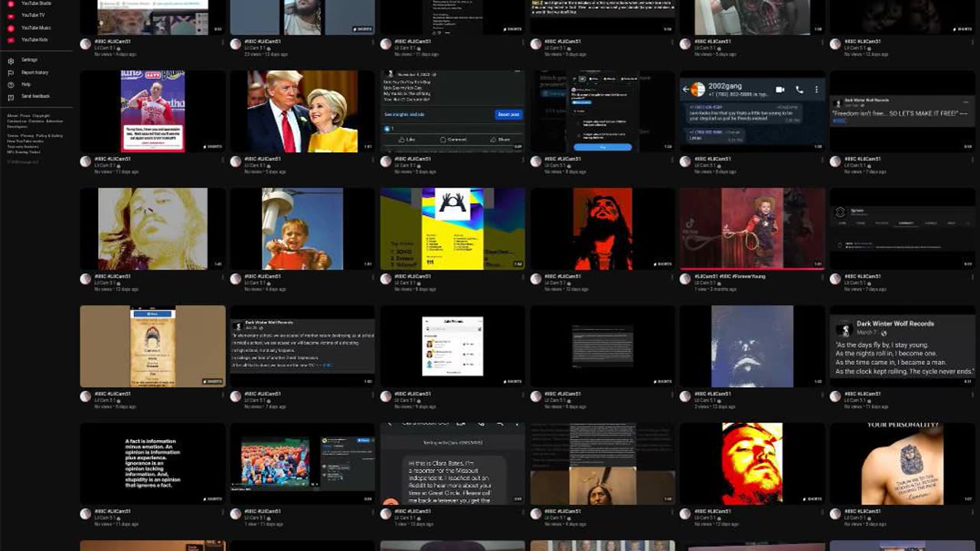Open the yellow and blue hands logo video
The height and width of the screenshot is (551, 980).
(452, 229)
